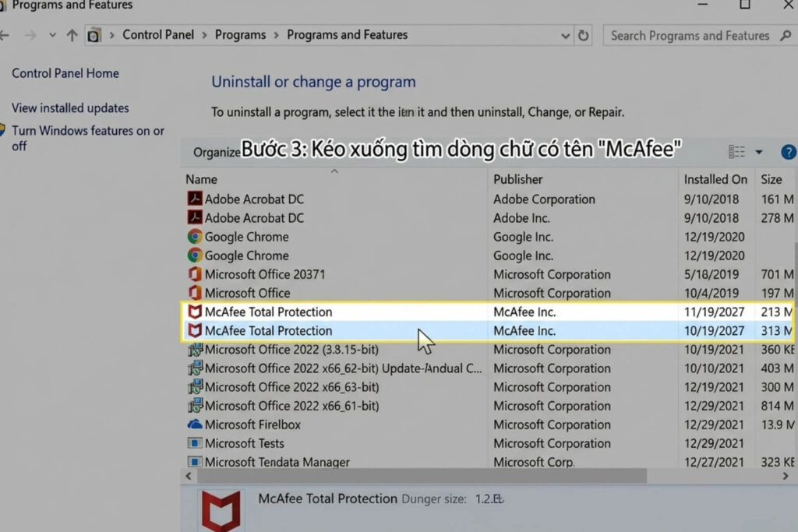Click McAfee shield icon dated 11/19/2027
798x532 pixels.
[x=194, y=312]
